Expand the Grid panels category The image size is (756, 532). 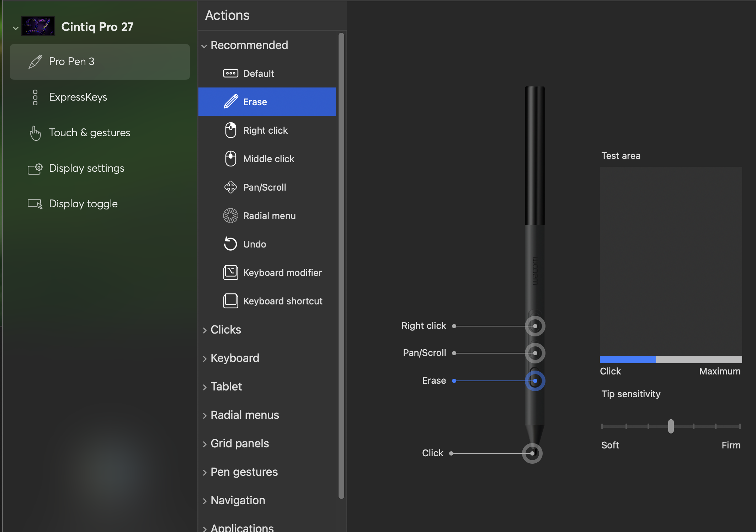pos(204,444)
